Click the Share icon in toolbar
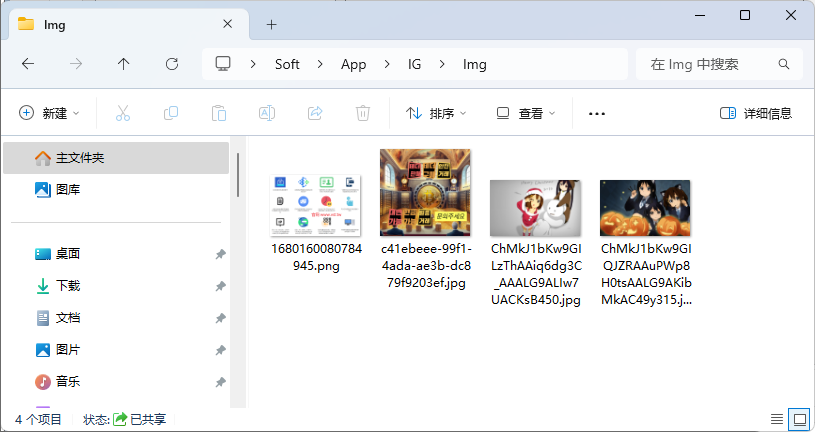Image resolution: width=815 pixels, height=432 pixels. 315,113
